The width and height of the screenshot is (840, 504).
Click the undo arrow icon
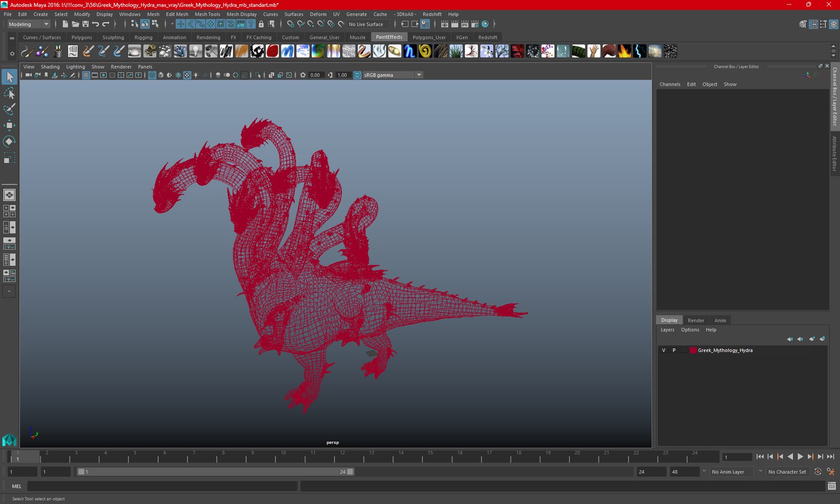click(96, 24)
